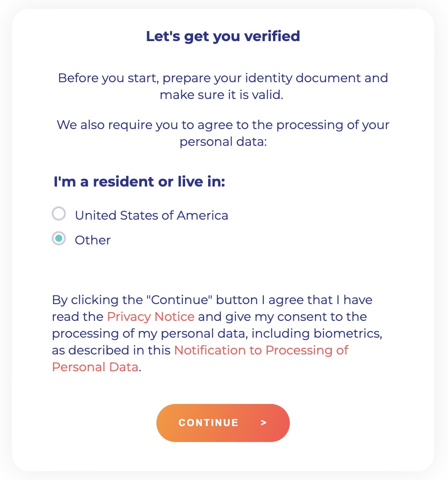The height and width of the screenshot is (480, 448).
Task: Click the "We also require you" paragraph
Action: (223, 125)
